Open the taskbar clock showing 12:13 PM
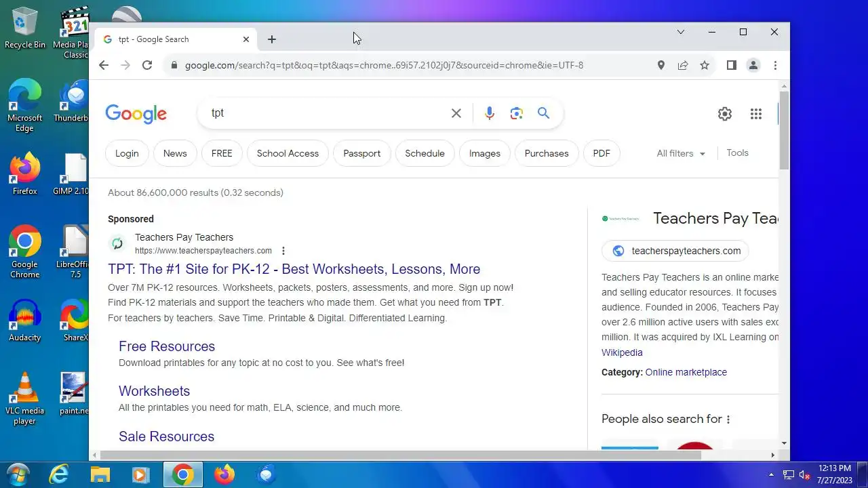Screen dimensions: 868x488 (x=835, y=474)
